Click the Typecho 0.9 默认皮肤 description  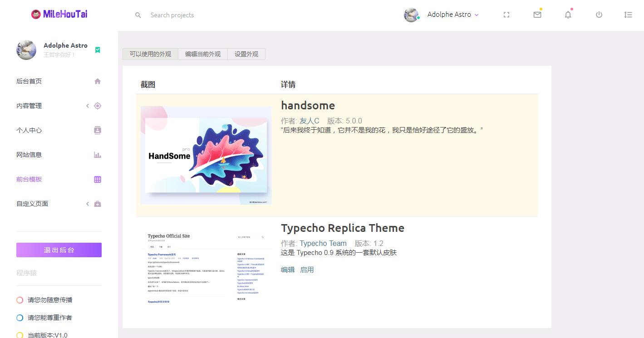pos(339,253)
